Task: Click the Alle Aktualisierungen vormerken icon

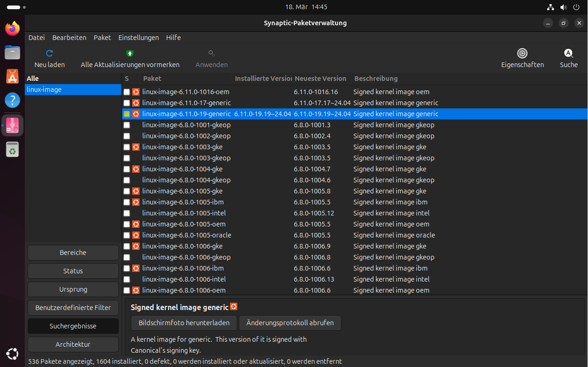Action: (130, 53)
